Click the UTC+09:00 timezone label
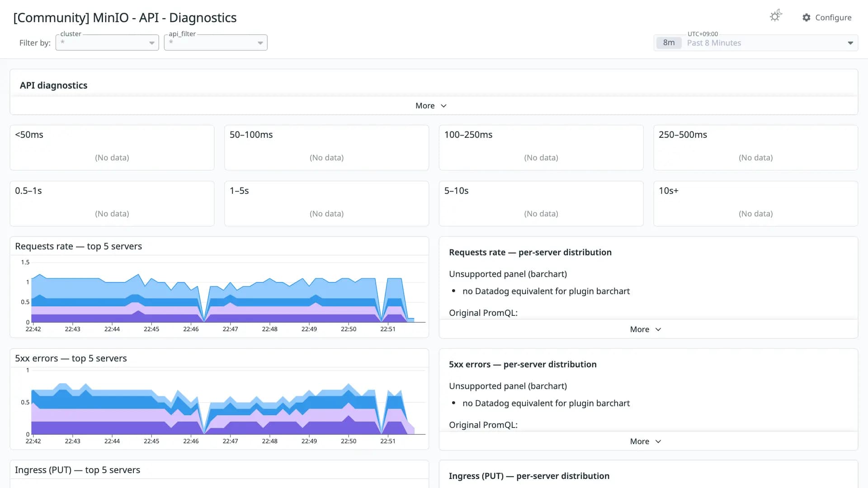The height and width of the screenshot is (488, 868). pos(703,34)
